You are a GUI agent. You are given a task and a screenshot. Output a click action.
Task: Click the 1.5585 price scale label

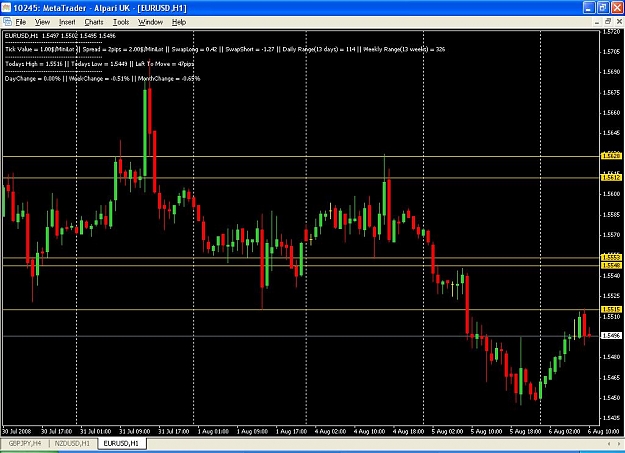[611, 215]
